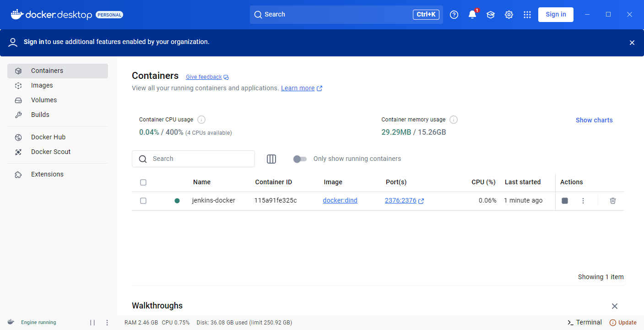Click the green running status dot
The height and width of the screenshot is (330, 644).
177,201
